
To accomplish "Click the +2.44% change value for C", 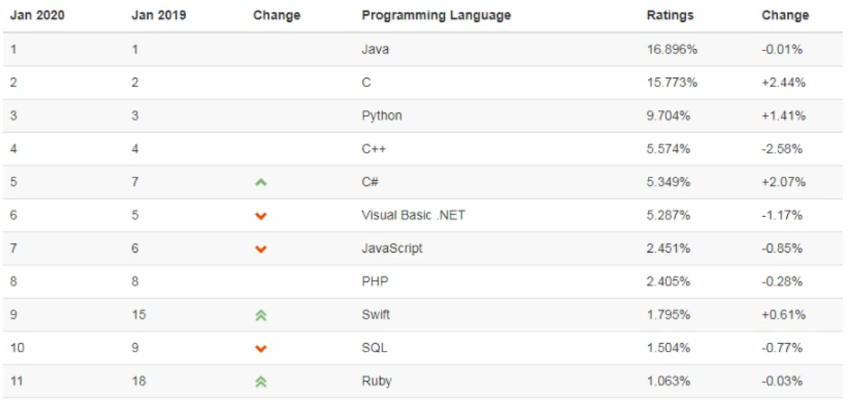I will [783, 82].
